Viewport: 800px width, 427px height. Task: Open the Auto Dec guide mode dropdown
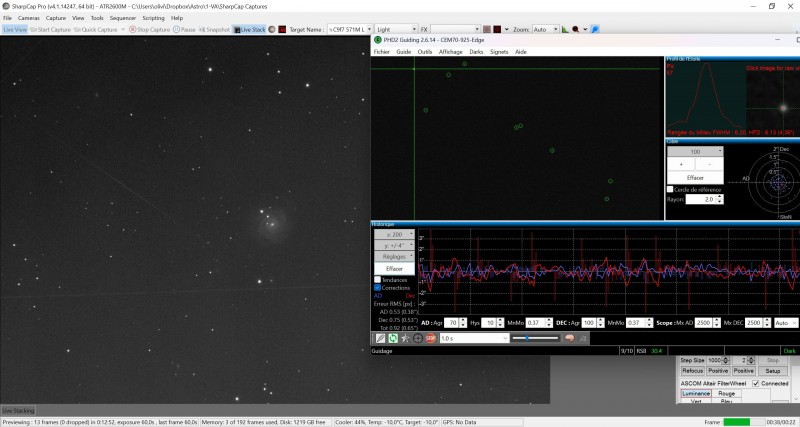786,323
